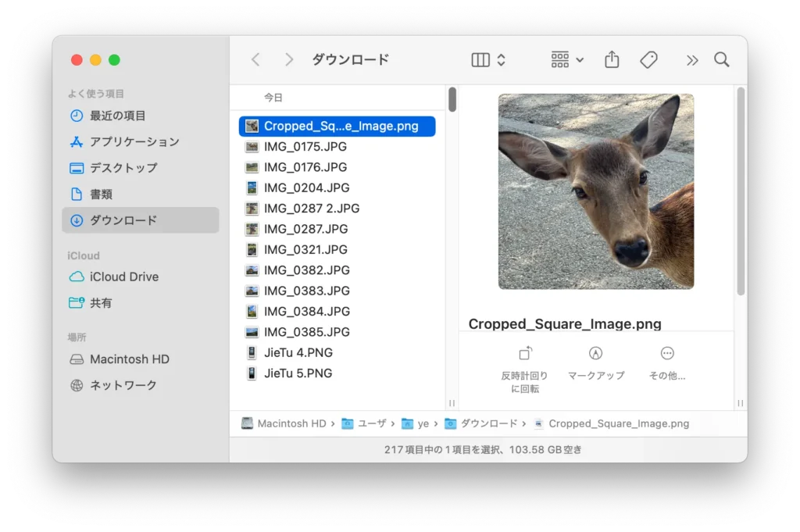Select the column view icon
800x532 pixels.
click(480, 59)
